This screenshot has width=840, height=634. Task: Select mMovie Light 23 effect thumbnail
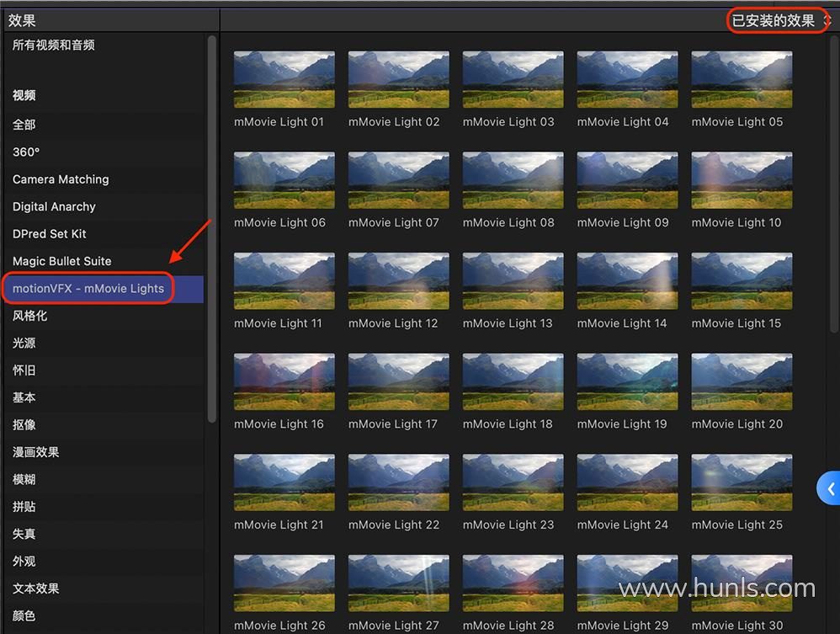tap(513, 482)
